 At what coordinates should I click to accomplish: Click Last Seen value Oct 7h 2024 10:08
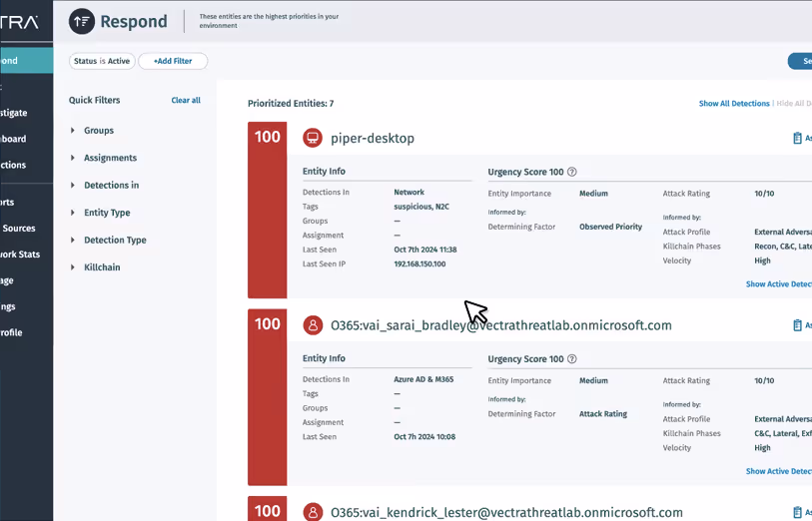(x=424, y=437)
